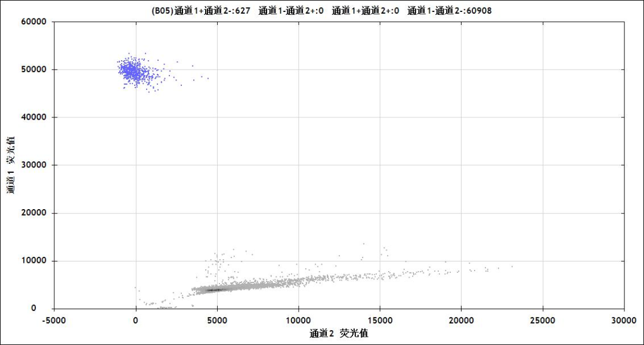This screenshot has height=345, width=644.
Task: Click the 15000 tick on X-axis
Action: coord(380,320)
